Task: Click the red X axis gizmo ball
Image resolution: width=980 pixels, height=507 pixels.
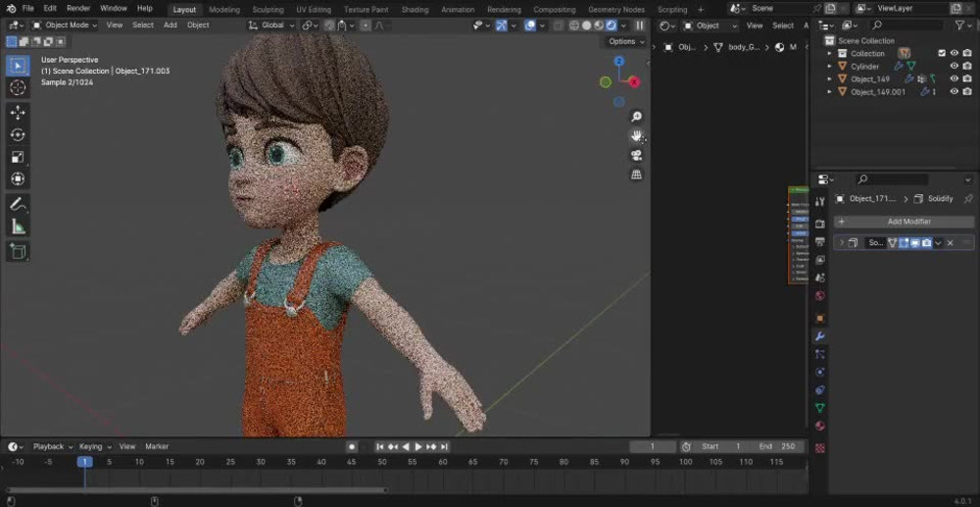Action: (x=634, y=82)
